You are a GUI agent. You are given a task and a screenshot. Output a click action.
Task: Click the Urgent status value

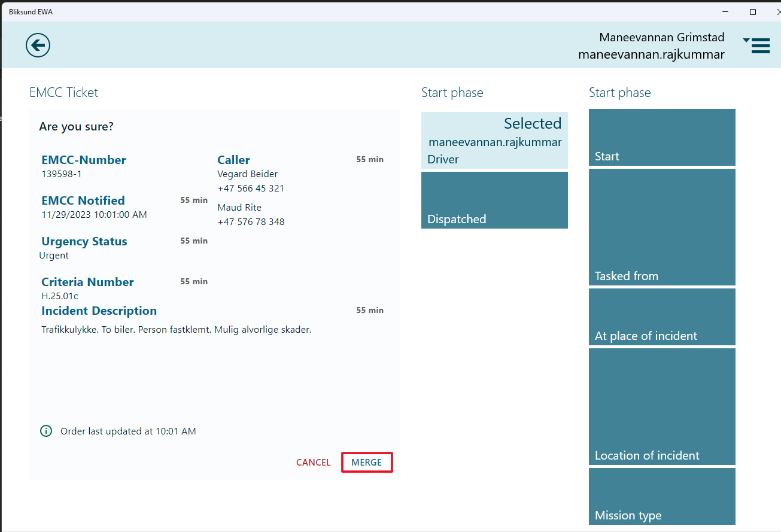coord(54,256)
